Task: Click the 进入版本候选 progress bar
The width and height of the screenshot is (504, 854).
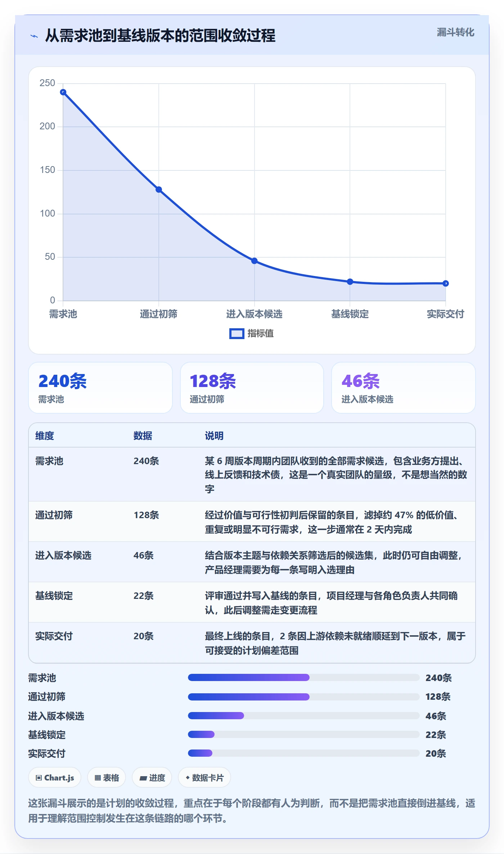Action: tap(304, 716)
